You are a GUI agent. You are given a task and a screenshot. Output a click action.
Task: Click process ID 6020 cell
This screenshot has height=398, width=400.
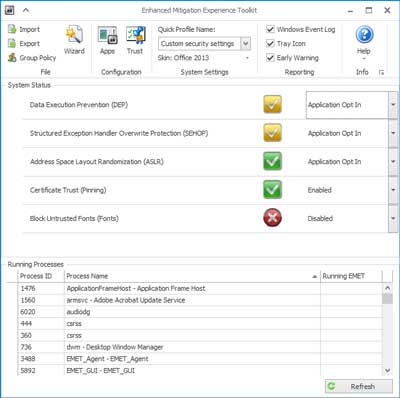tap(41, 312)
